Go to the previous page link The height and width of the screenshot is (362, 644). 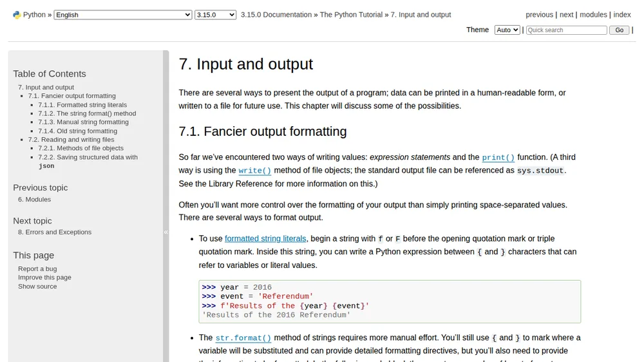(539, 15)
